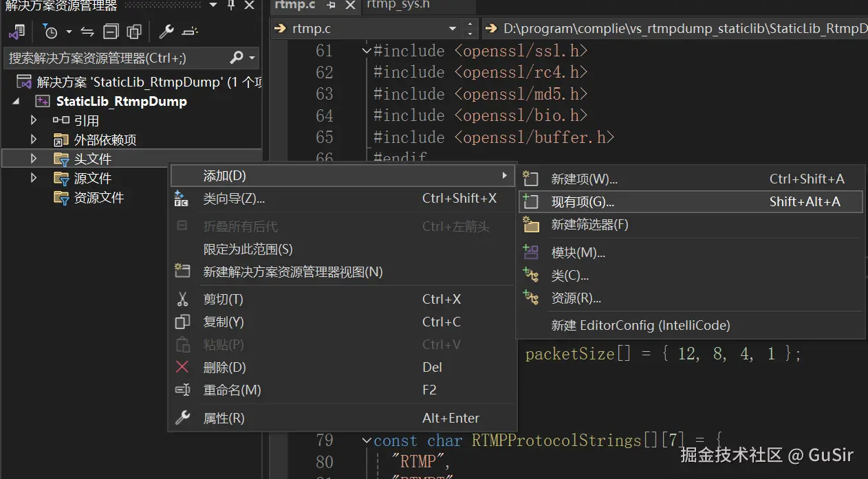Select the 资源文件 filter
Image resolution: width=868 pixels, height=479 pixels.
[98, 197]
